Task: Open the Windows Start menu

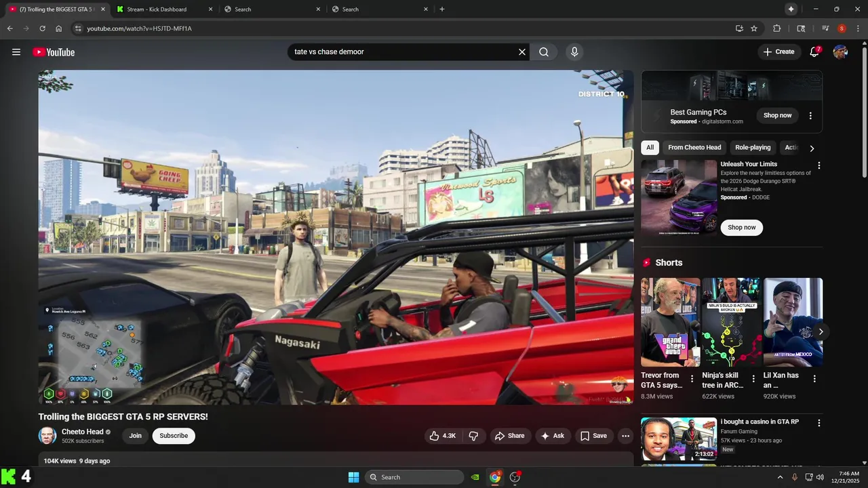Action: click(x=353, y=477)
